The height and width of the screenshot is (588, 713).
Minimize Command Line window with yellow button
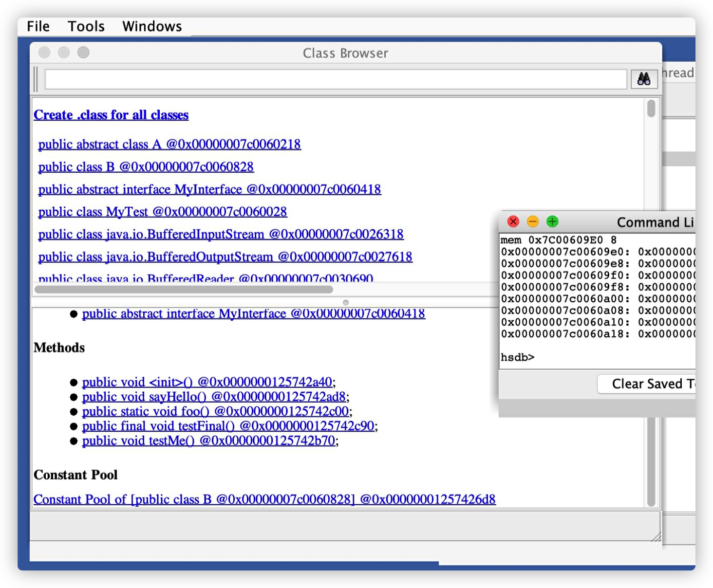[x=533, y=222]
